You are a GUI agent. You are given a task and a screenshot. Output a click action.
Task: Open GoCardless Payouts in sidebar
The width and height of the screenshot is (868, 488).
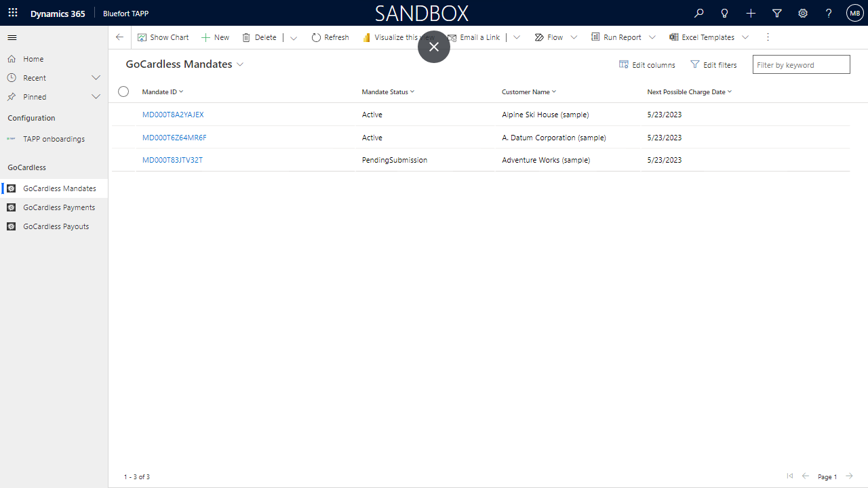pos(54,226)
